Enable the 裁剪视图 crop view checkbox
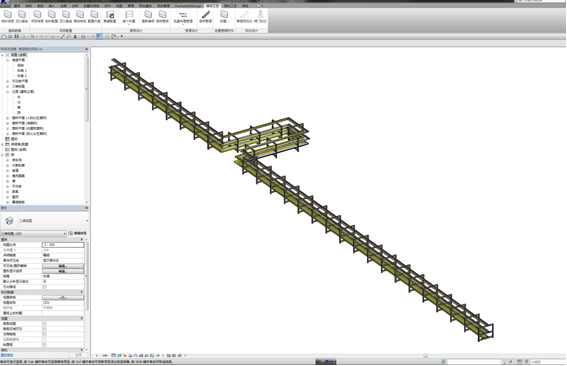Viewport: 567px width, 366px height. [44, 324]
